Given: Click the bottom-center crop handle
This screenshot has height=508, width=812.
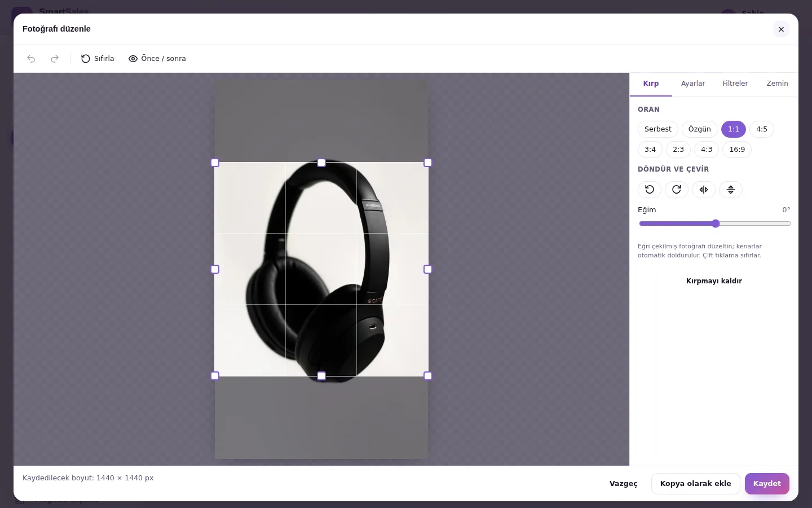Looking at the screenshot, I should (x=321, y=376).
